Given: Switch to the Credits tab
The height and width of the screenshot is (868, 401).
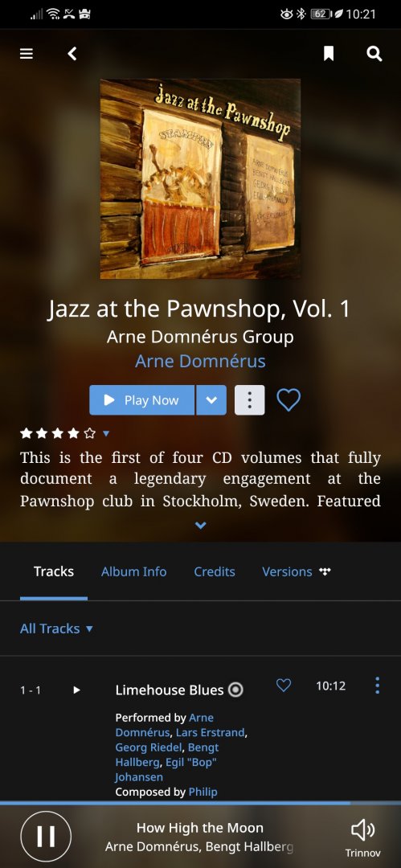Looking at the screenshot, I should pos(215,572).
